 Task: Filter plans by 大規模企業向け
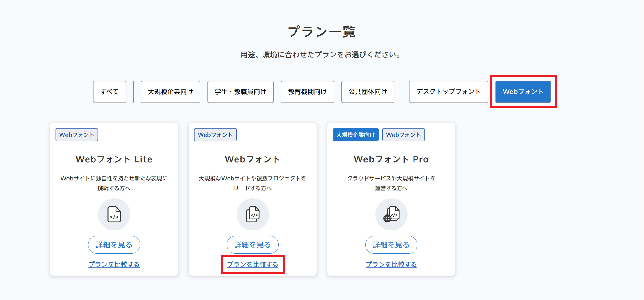(170, 92)
